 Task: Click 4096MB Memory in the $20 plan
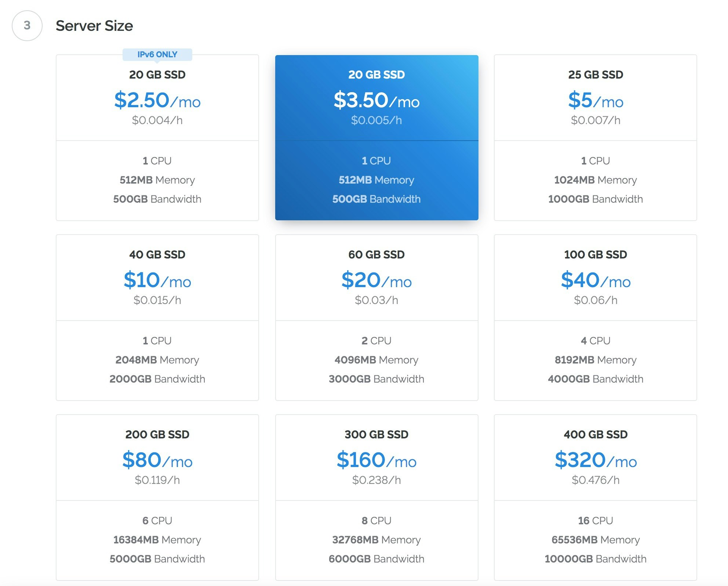pyautogui.click(x=376, y=360)
